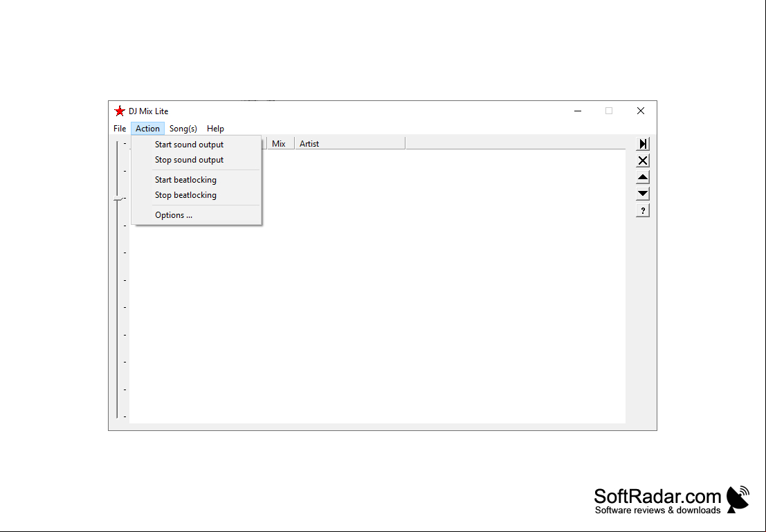Screen dimensions: 766x532
Task: Close the DJ Mix Lite window
Action: pyautogui.click(x=641, y=111)
